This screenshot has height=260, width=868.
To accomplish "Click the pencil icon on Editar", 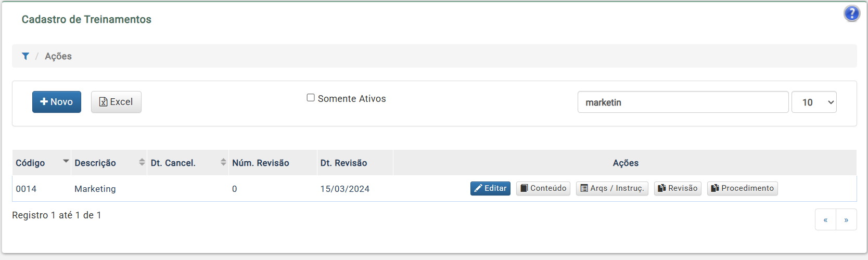I will click(478, 188).
